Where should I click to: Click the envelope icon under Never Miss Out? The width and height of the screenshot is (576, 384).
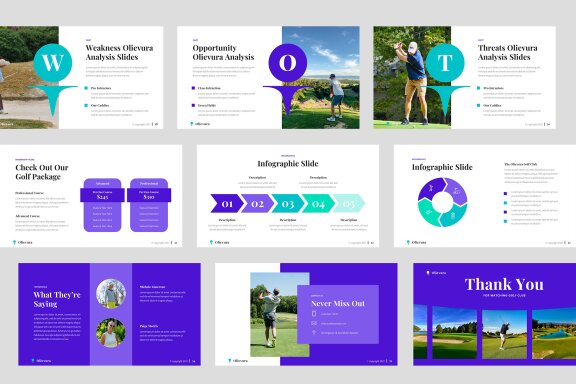pyautogui.click(x=314, y=323)
